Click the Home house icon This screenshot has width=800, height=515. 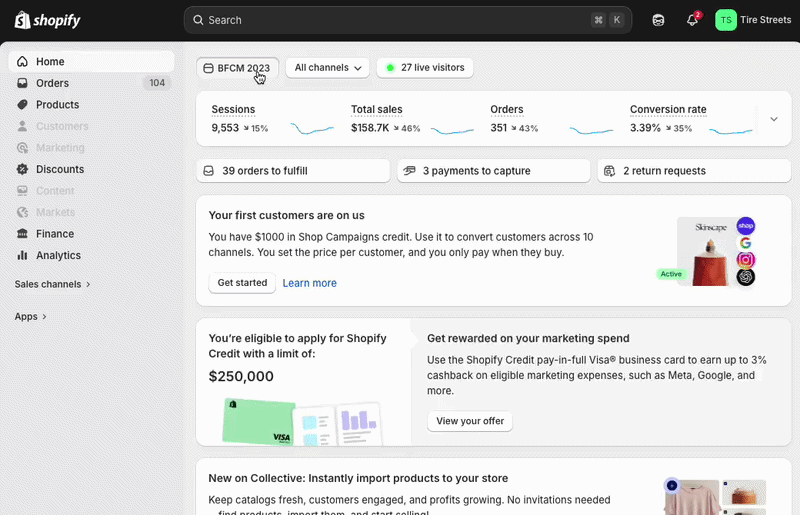(x=22, y=61)
